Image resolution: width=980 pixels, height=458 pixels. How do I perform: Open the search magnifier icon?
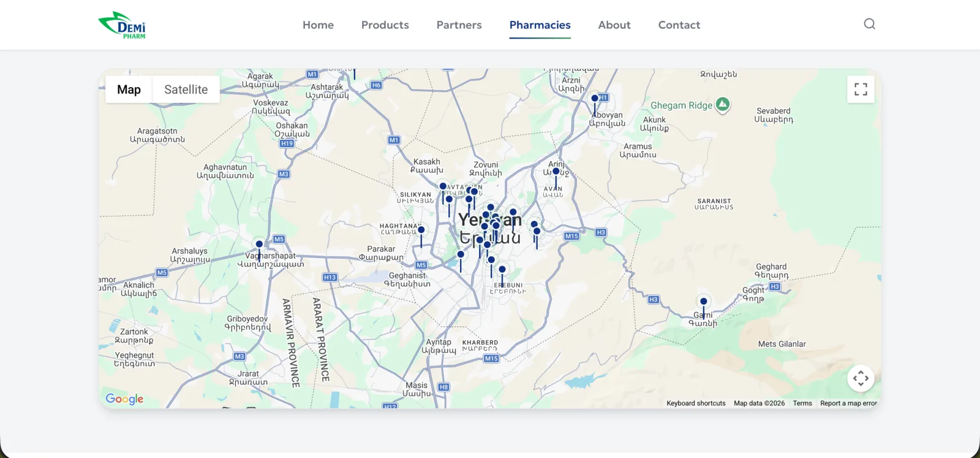tap(869, 24)
